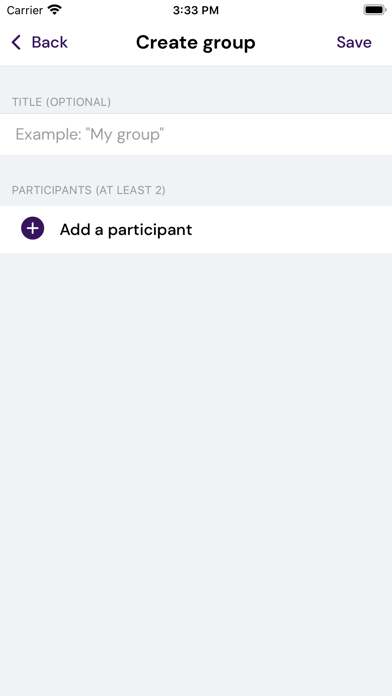Tap the 'Create group' header title
The image size is (392, 696).
[196, 43]
